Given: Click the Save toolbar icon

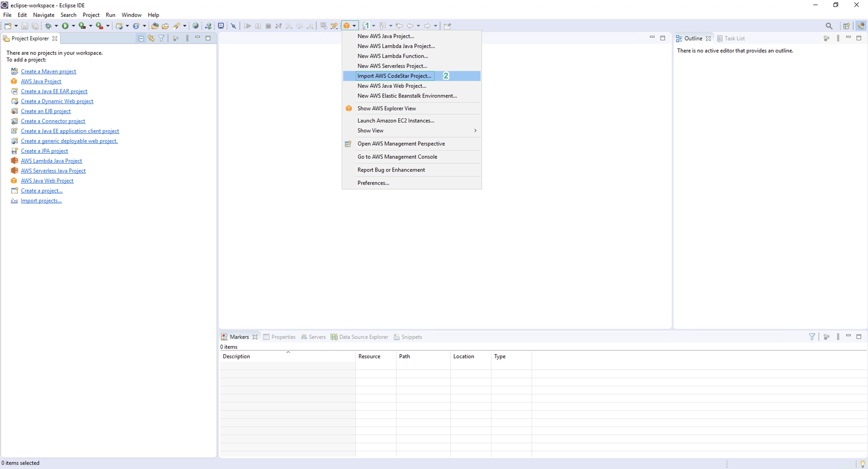Looking at the screenshot, I should point(24,26).
